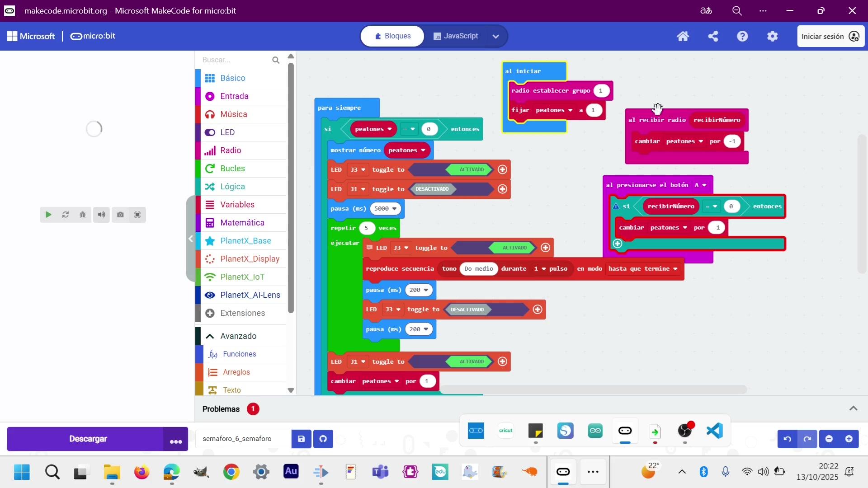Take a simulator screenshot with the camera icon
This screenshot has height=488, width=868.
[x=120, y=215]
